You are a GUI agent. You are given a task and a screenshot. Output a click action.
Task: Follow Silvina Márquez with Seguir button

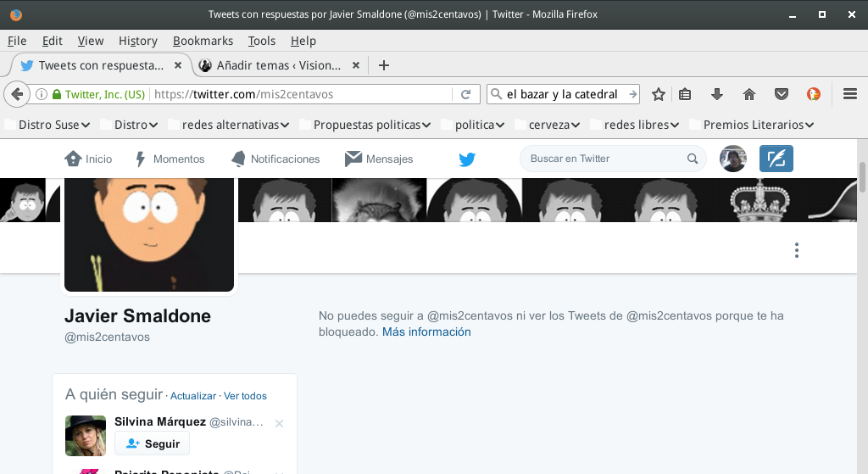153,443
